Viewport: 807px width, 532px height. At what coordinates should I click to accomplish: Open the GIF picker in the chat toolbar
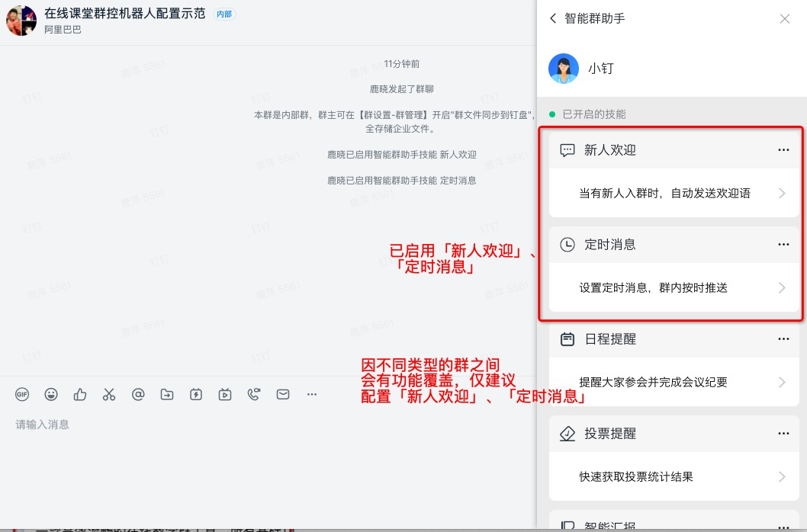click(x=22, y=395)
